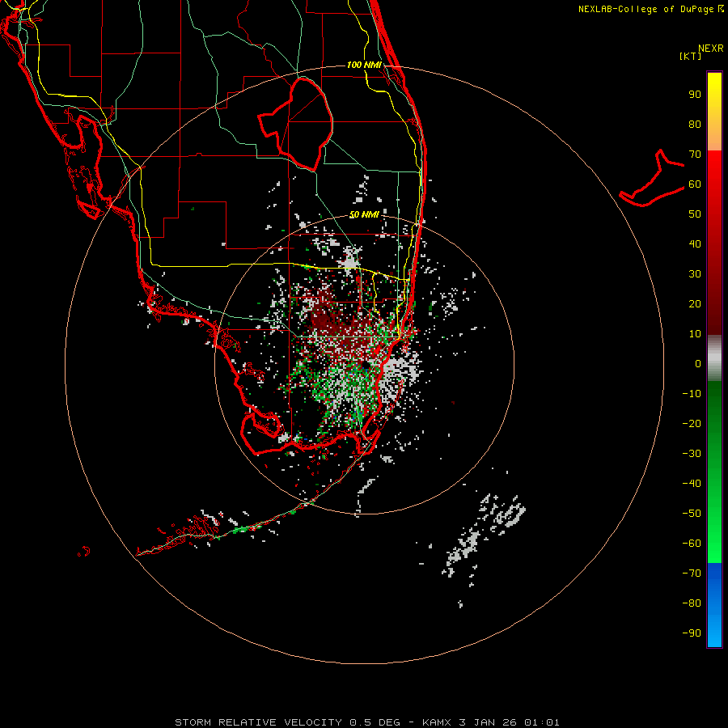Click the Grand Bahama island outline on the map's east side
The image size is (728, 728).
tap(652, 178)
